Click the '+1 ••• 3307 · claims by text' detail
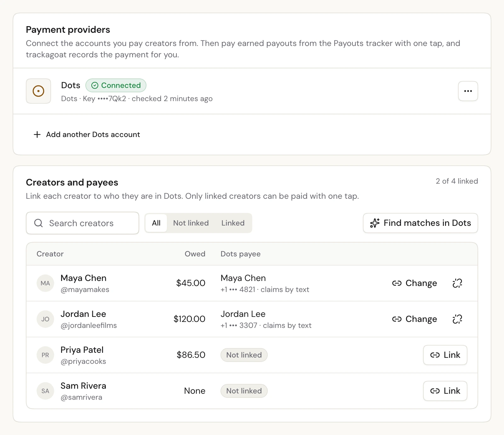The height and width of the screenshot is (435, 504). [266, 326]
